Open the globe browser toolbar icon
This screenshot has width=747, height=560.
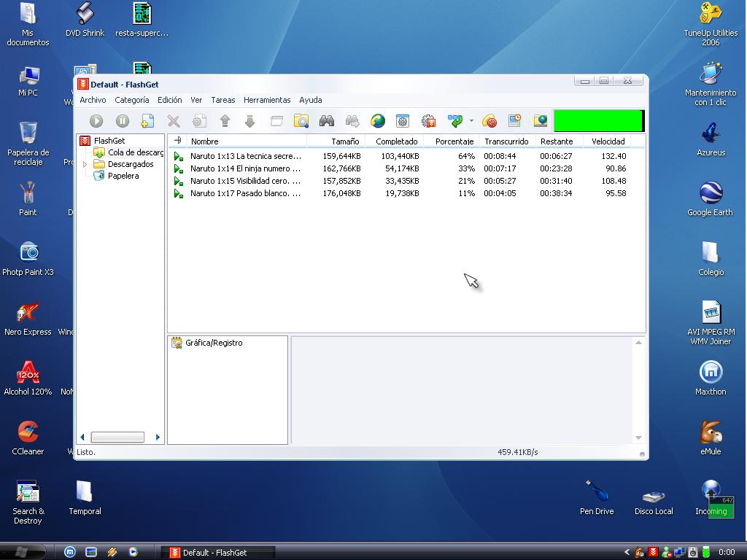point(378,121)
